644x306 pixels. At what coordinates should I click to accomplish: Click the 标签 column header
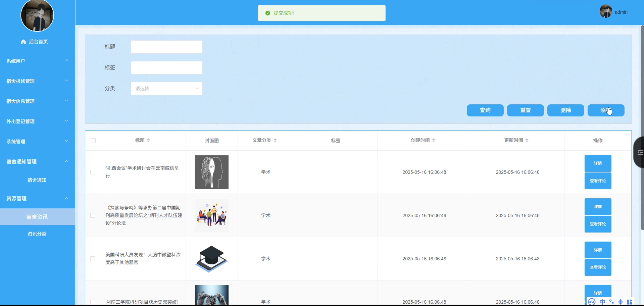[336, 141]
